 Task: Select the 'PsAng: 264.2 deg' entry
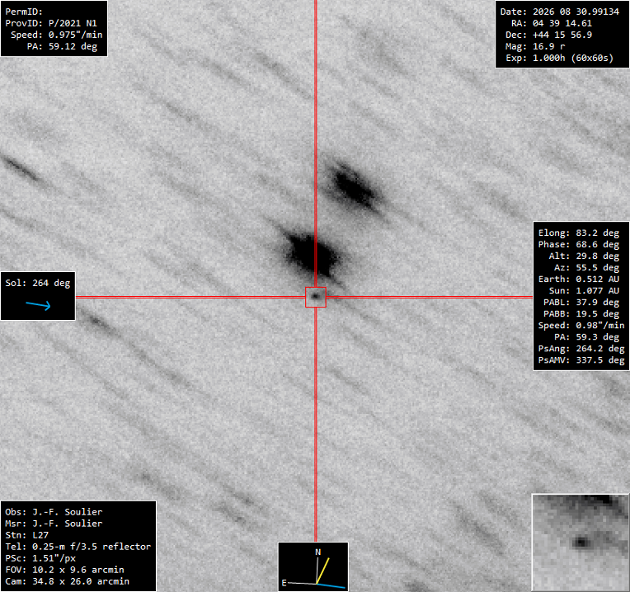pos(581,348)
